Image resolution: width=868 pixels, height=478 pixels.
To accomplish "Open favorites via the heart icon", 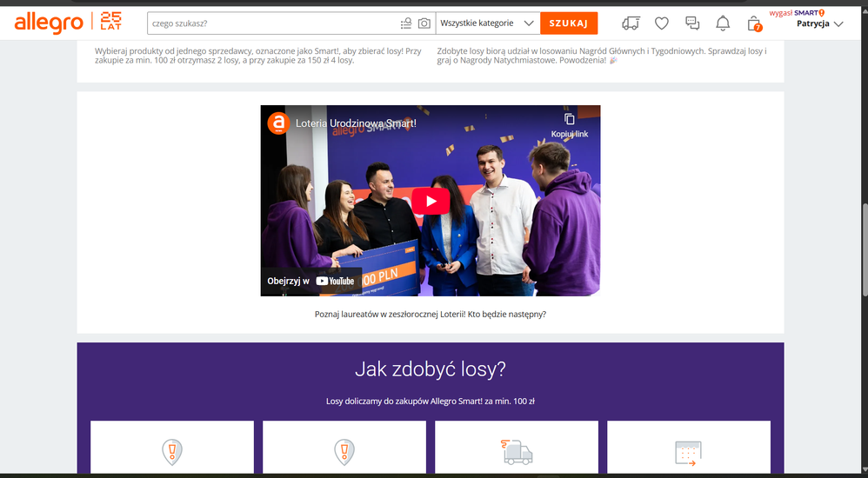I will click(662, 23).
